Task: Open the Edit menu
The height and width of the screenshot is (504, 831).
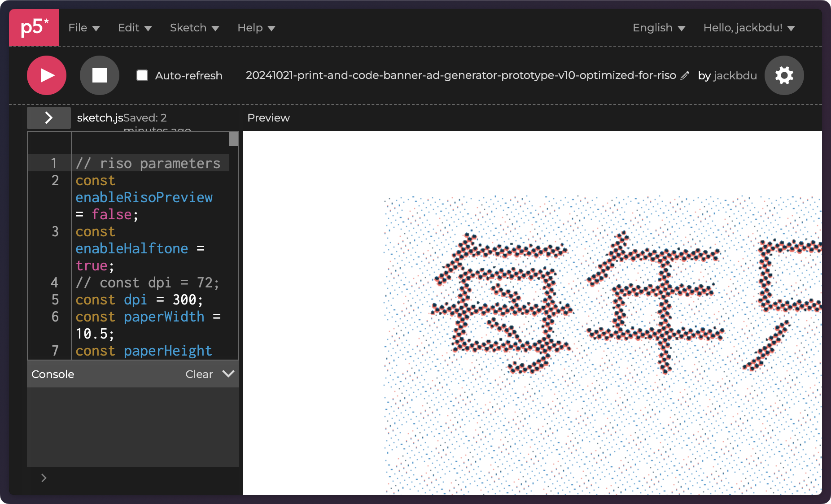Action: coord(135,28)
